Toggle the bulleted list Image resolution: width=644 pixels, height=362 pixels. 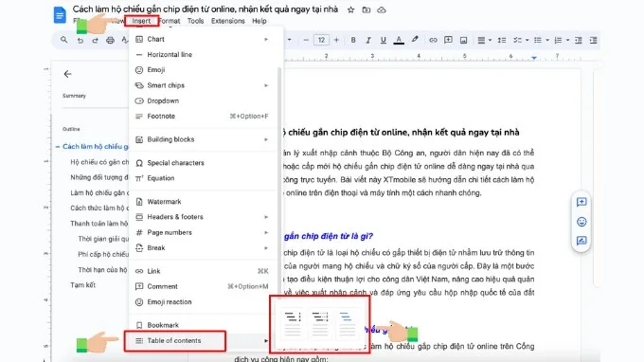pos(538,40)
